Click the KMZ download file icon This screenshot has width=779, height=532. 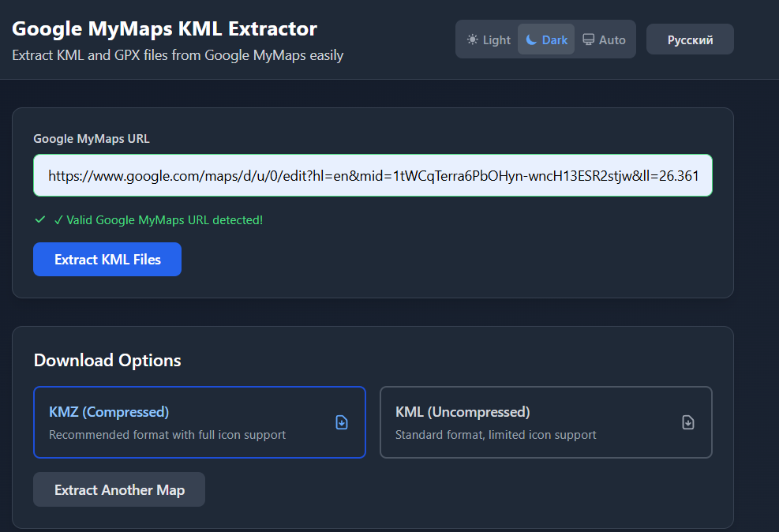(342, 422)
